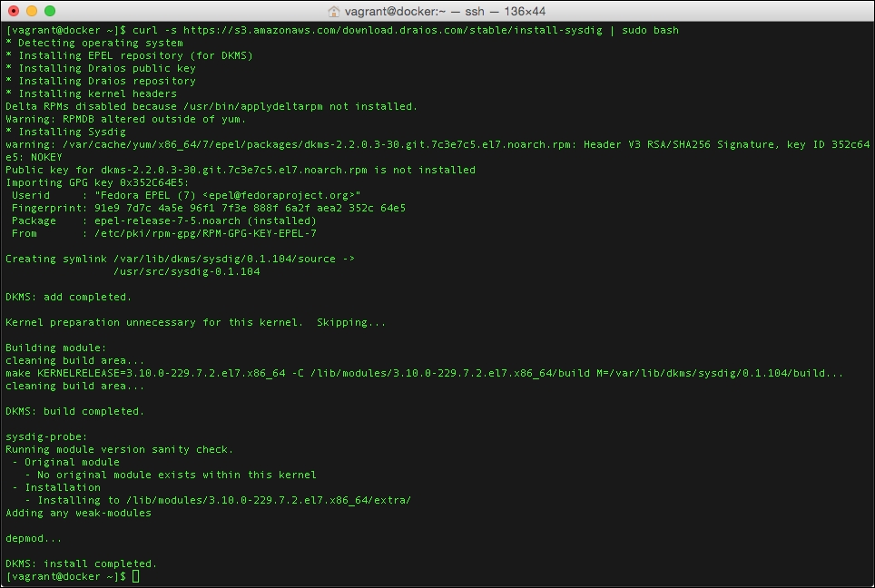
Task: Click the 'Importing GPG key 0x352C64E5:' line
Action: click(97, 183)
